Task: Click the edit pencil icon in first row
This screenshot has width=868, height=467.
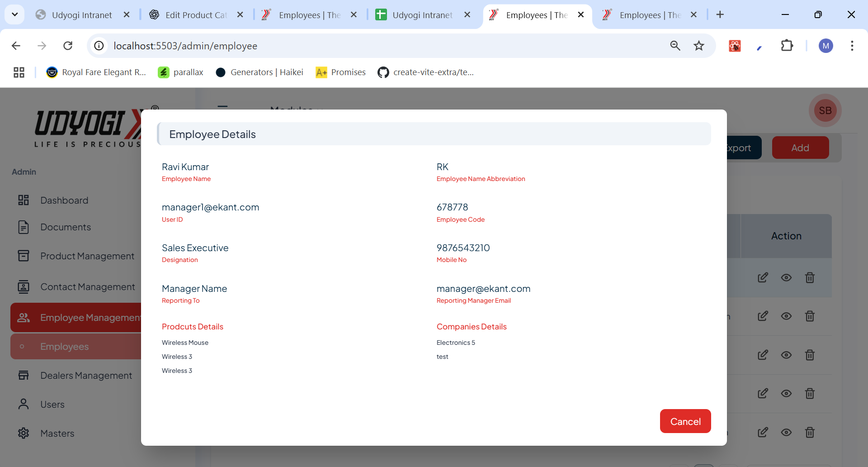Action: pyautogui.click(x=763, y=278)
